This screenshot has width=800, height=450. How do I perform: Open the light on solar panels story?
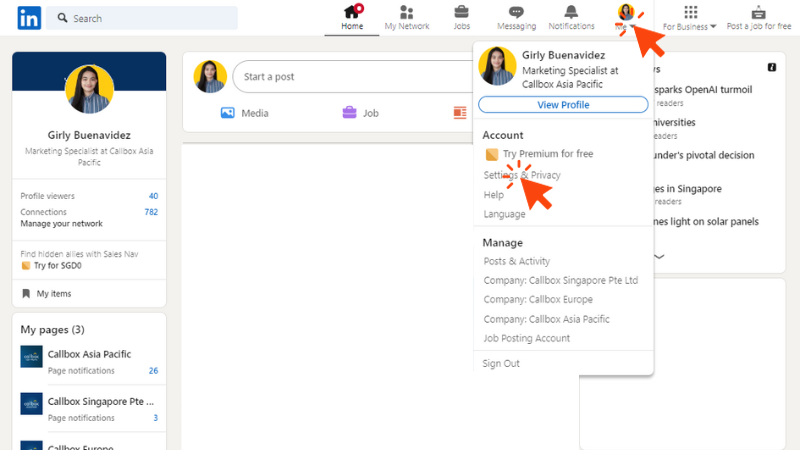coord(706,221)
